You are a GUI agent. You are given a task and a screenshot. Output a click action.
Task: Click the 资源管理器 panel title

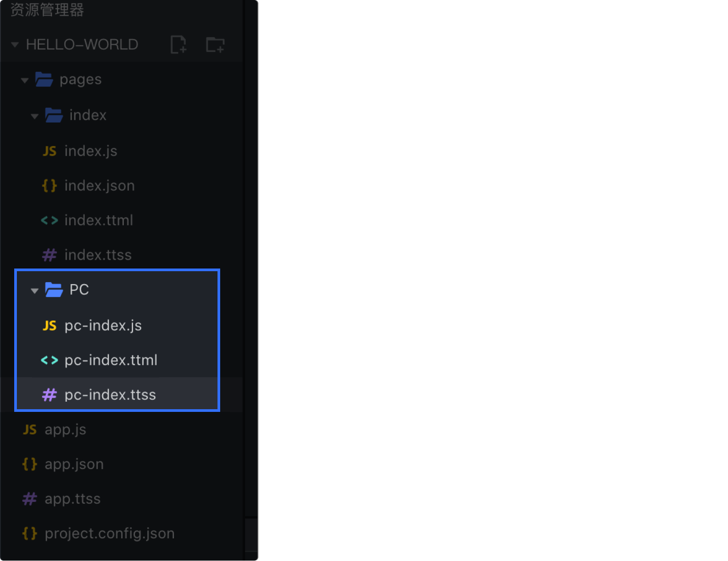47,10
